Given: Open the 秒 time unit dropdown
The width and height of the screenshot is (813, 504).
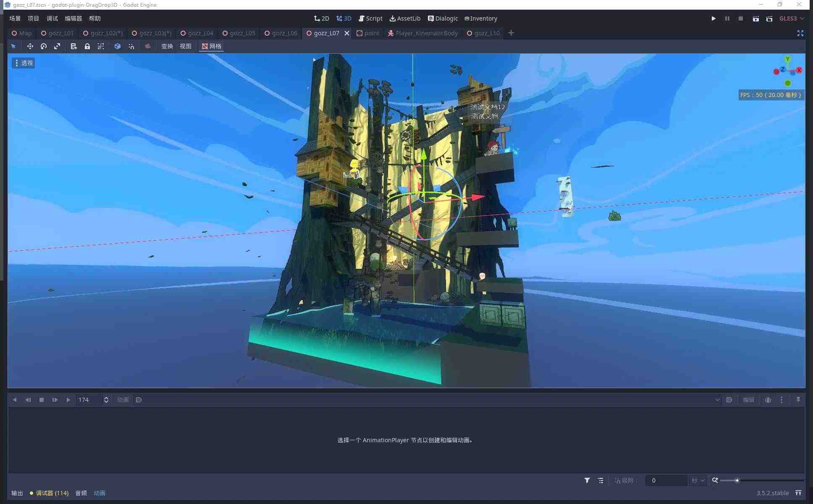Looking at the screenshot, I should pyautogui.click(x=698, y=480).
